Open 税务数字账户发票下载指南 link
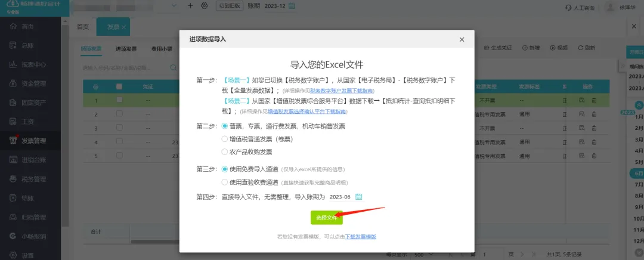 tap(342, 91)
